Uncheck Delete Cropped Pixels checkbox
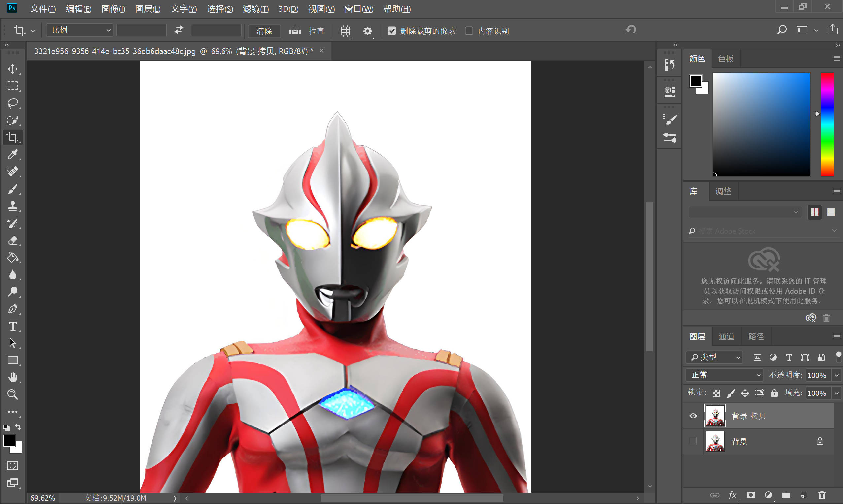The height and width of the screenshot is (504, 843). point(392,31)
